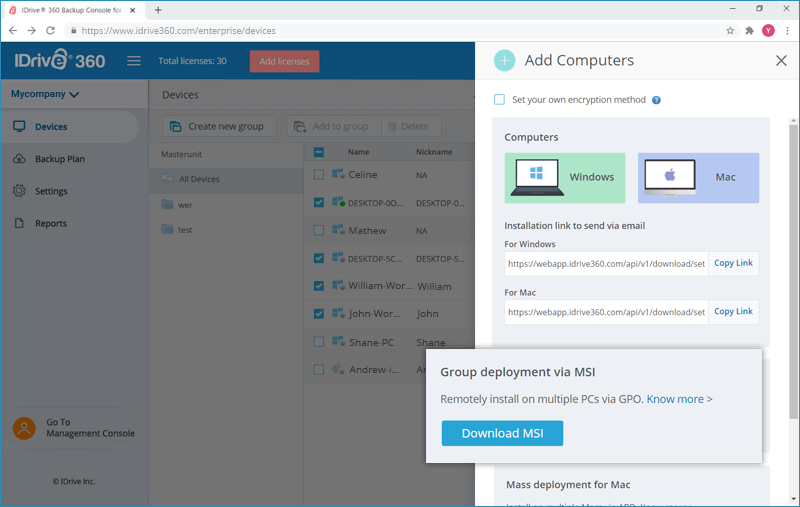The image size is (800, 507).
Task: Click the hamburger menu icon
Action: pyautogui.click(x=134, y=61)
